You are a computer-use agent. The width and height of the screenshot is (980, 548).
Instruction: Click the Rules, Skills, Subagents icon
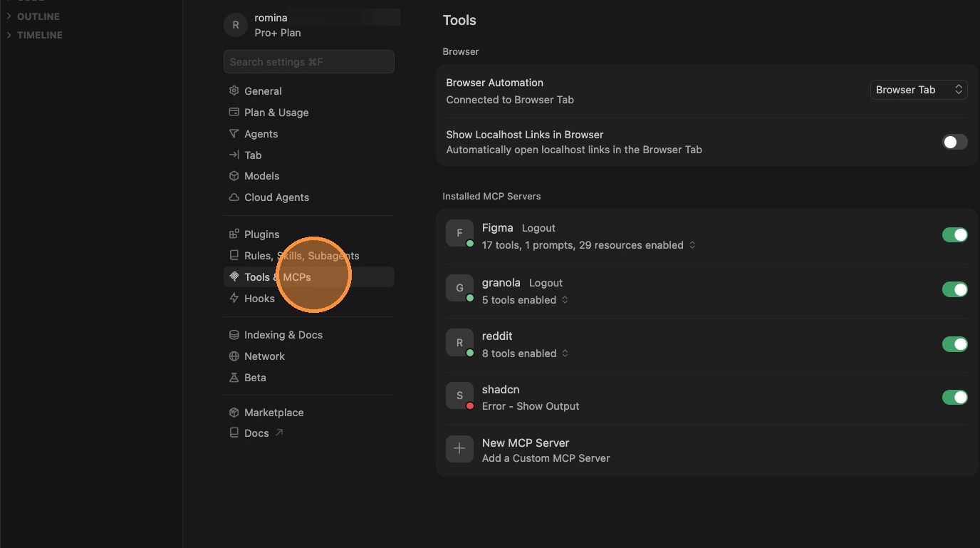pyautogui.click(x=234, y=255)
